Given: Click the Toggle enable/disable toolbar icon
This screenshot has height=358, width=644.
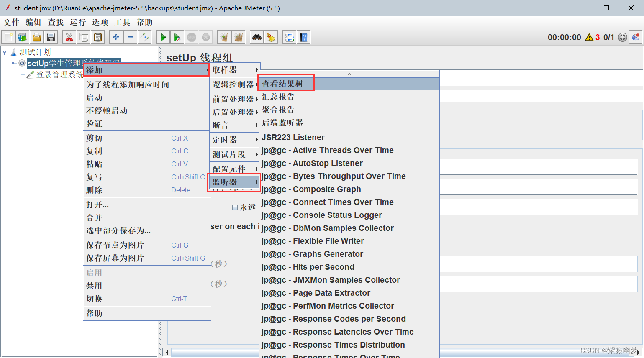Looking at the screenshot, I should pos(145,37).
